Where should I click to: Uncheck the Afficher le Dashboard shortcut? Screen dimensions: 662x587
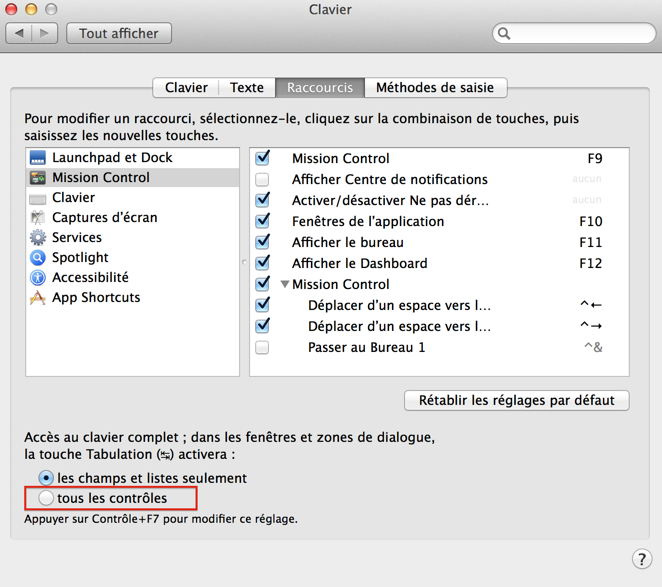263,263
